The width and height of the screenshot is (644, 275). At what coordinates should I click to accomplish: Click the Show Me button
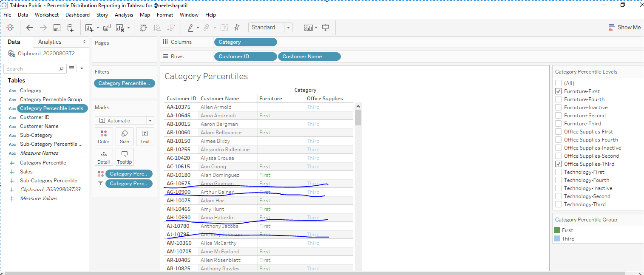pyautogui.click(x=625, y=27)
